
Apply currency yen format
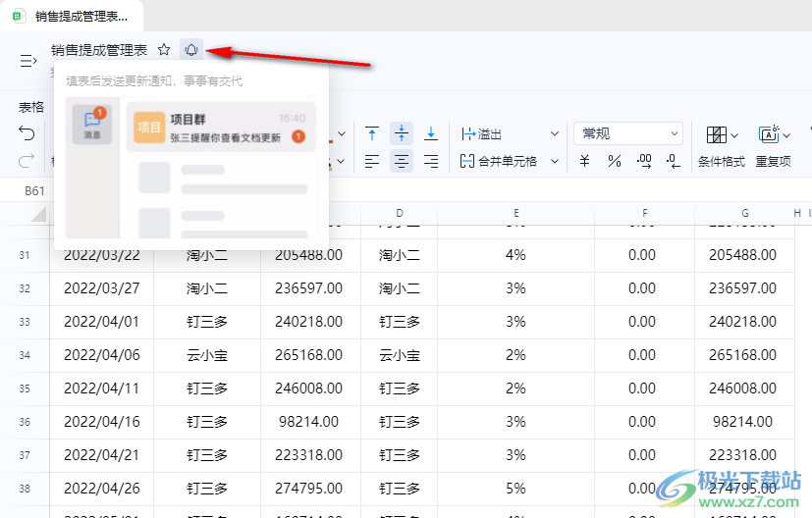[x=585, y=161]
